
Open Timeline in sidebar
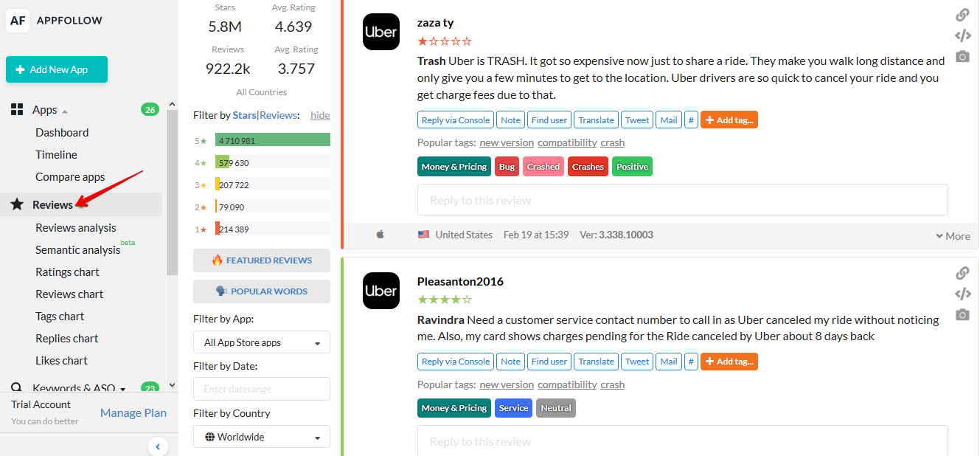[x=56, y=155]
